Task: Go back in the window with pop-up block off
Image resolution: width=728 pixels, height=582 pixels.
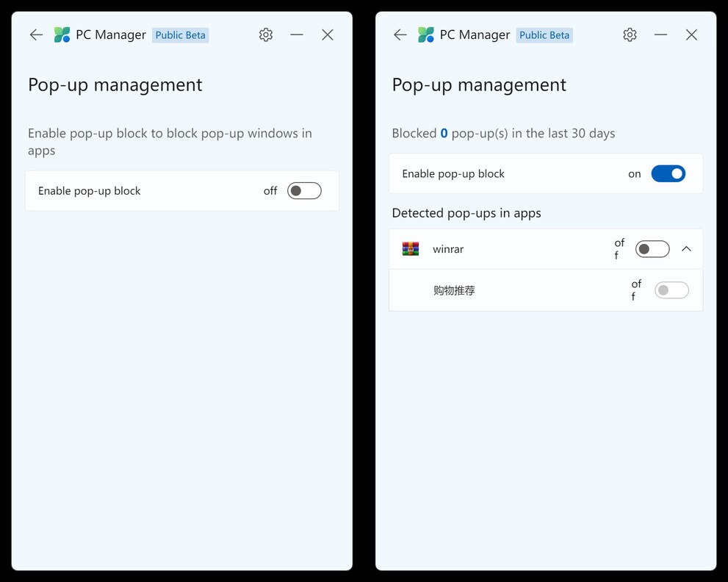Action: [36, 35]
